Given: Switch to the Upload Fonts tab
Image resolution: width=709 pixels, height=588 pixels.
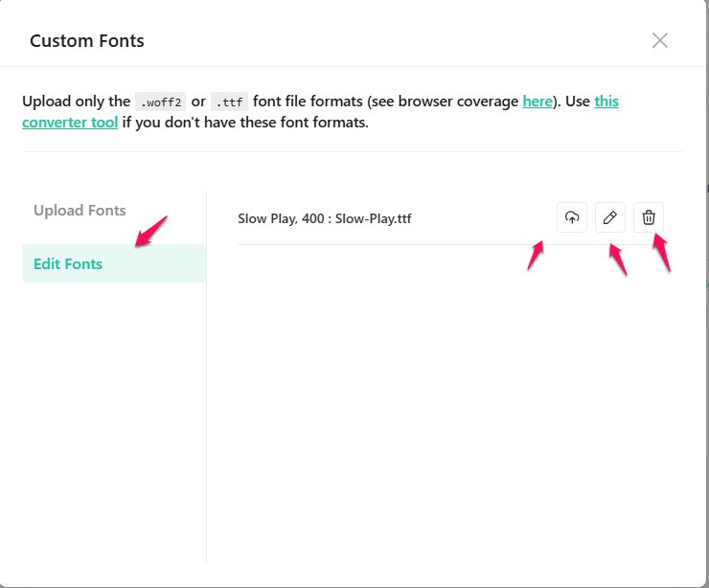Looking at the screenshot, I should tap(80, 211).
